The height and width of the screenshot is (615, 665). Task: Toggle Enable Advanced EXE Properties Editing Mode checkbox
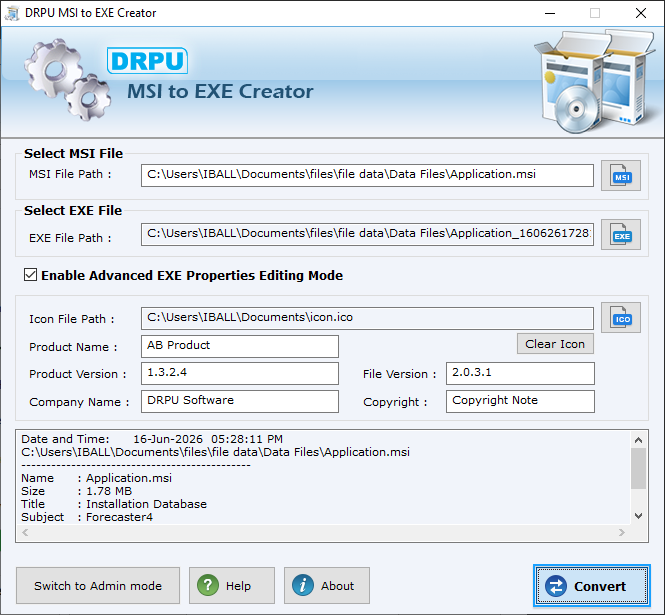pyautogui.click(x=30, y=275)
